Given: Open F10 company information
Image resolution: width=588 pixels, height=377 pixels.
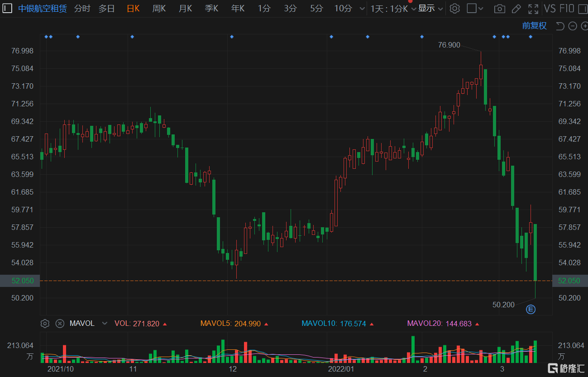Looking at the screenshot, I should pos(567,9).
